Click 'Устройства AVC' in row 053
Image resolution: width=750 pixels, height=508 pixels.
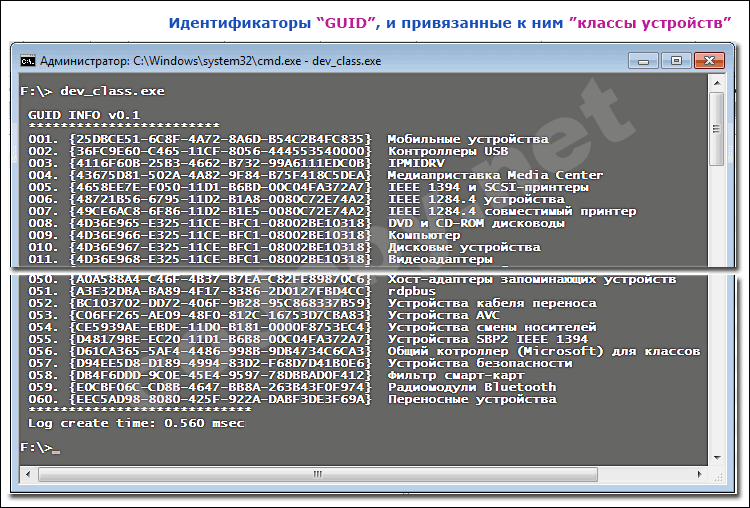coord(444,315)
